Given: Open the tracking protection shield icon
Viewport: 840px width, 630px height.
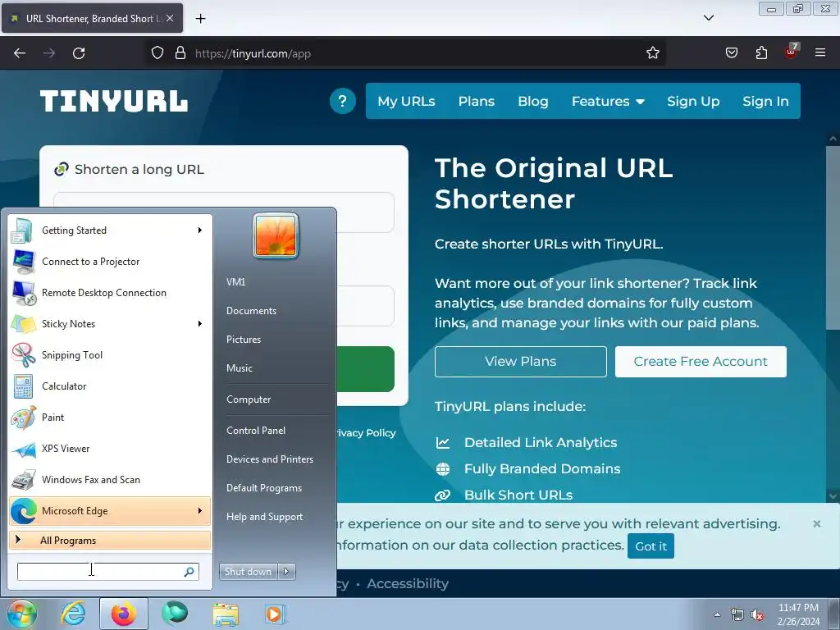Looking at the screenshot, I should [x=157, y=53].
